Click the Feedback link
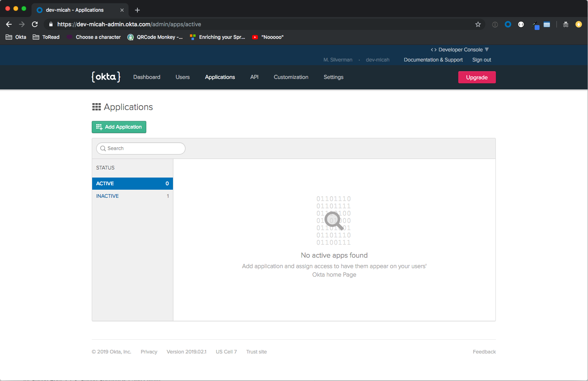 tap(484, 352)
